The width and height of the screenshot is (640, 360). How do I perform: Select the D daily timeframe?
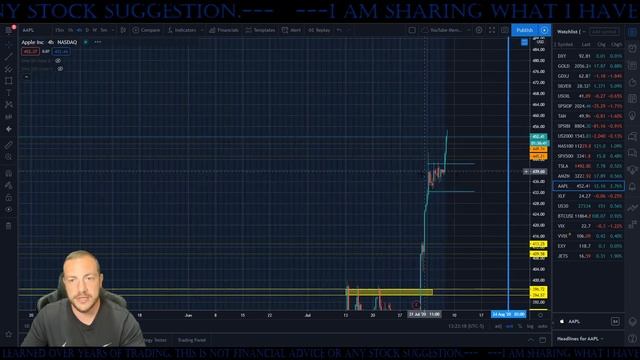87,30
